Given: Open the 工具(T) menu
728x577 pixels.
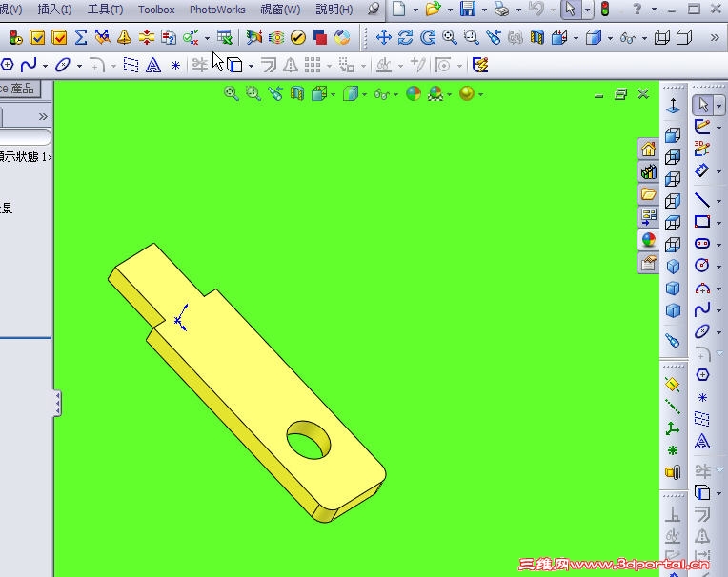Looking at the screenshot, I should coord(106,9).
